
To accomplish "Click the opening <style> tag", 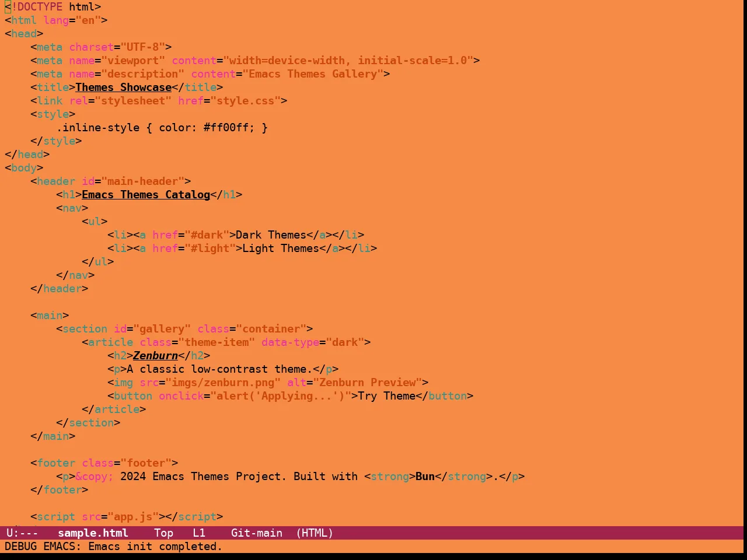I will pyautogui.click(x=53, y=114).
